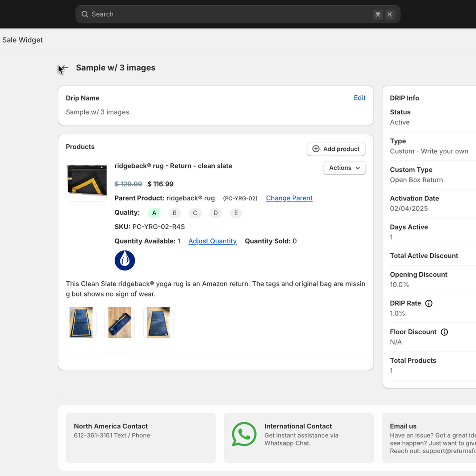Click the Floor Discount value N/A
The width and height of the screenshot is (476, 476).
click(396, 342)
